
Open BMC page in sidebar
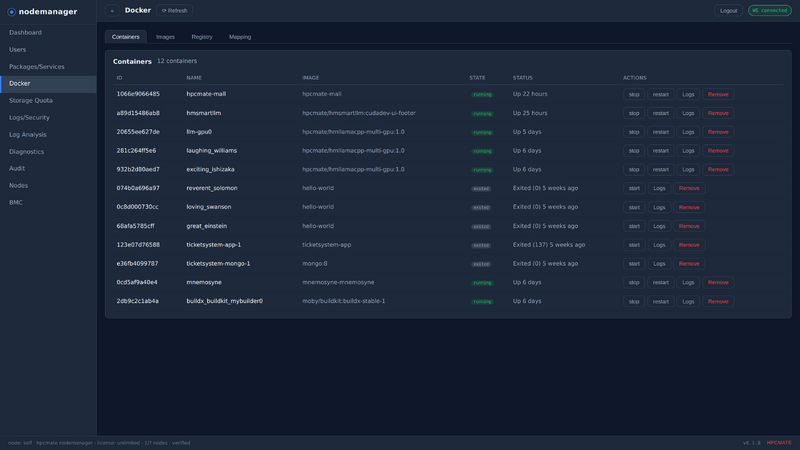(x=48, y=203)
